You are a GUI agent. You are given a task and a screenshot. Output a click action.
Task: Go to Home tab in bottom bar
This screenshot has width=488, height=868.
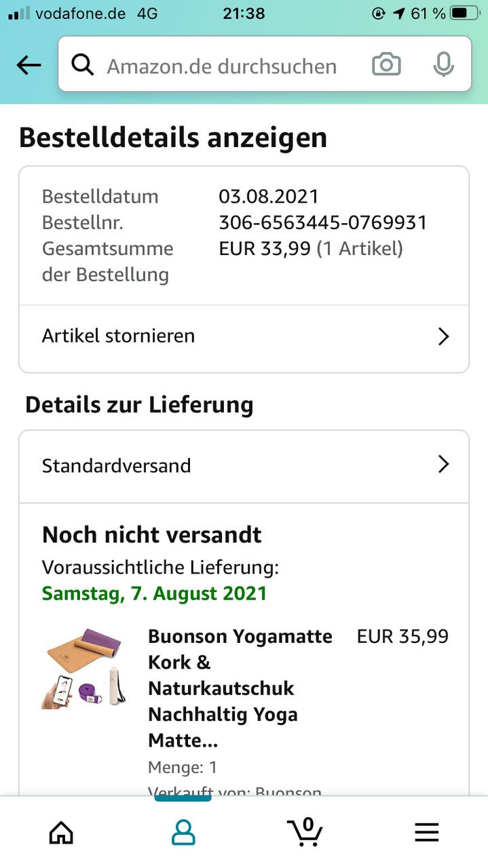[61, 831]
